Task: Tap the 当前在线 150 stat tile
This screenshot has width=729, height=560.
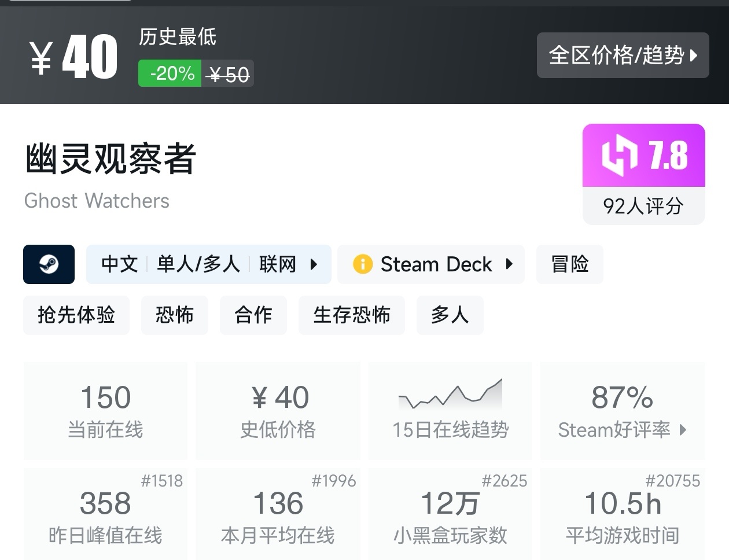Action: [105, 411]
